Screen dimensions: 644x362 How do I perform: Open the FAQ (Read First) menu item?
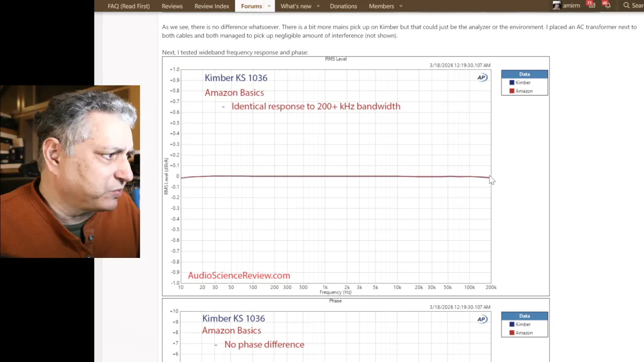coord(128,6)
